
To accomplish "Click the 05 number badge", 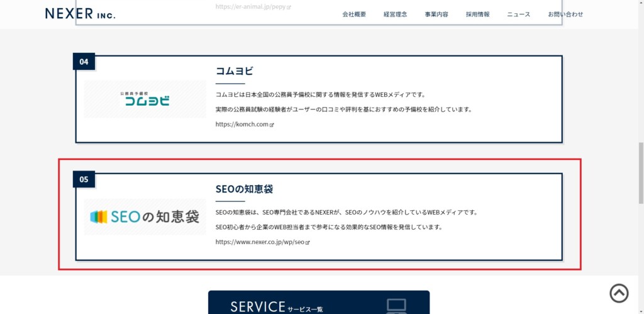I will 84,179.
